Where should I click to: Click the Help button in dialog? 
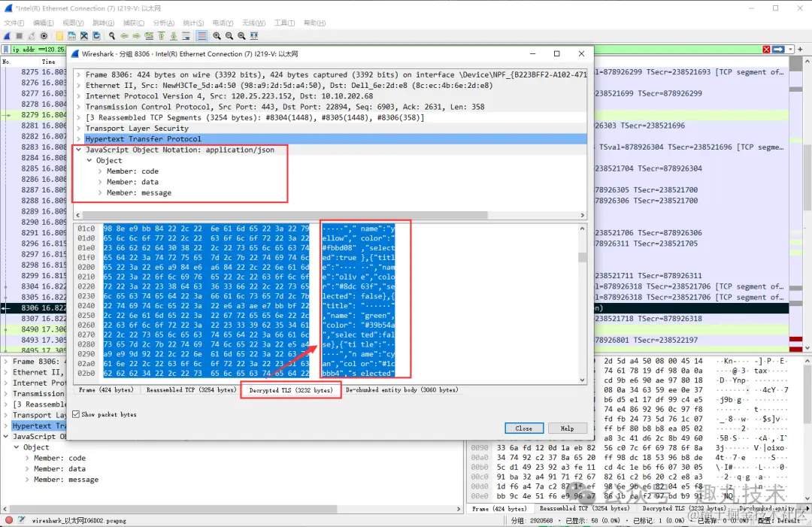[x=567, y=428]
